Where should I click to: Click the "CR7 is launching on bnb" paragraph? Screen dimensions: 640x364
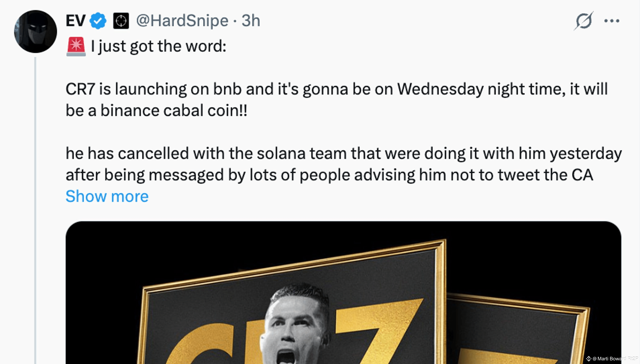(x=336, y=100)
